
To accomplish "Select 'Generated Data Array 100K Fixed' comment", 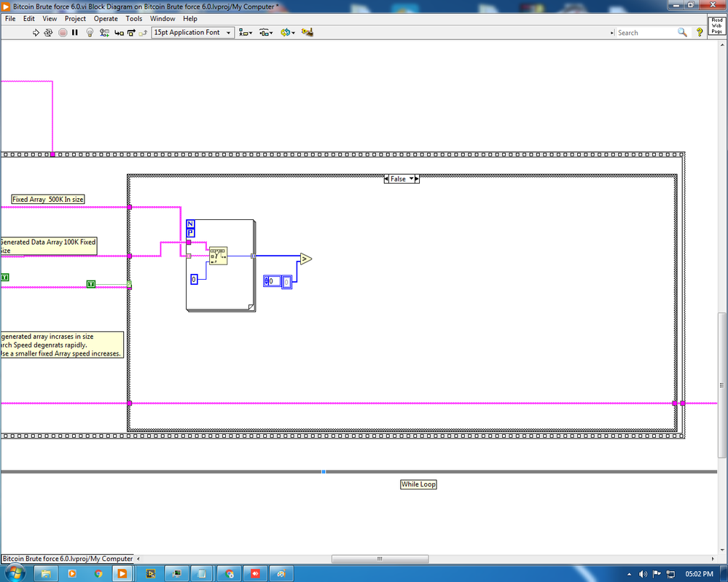I will coord(48,246).
